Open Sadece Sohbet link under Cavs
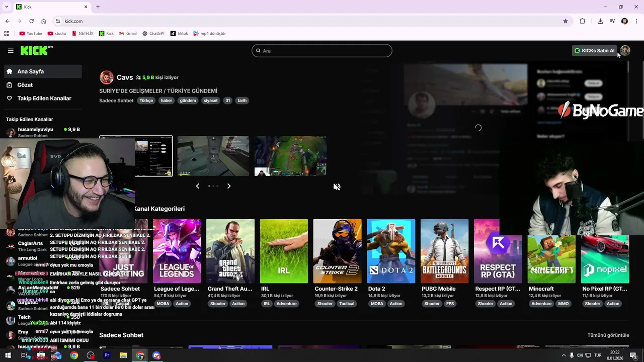Viewport: 644px width, 362px height. [116, 101]
